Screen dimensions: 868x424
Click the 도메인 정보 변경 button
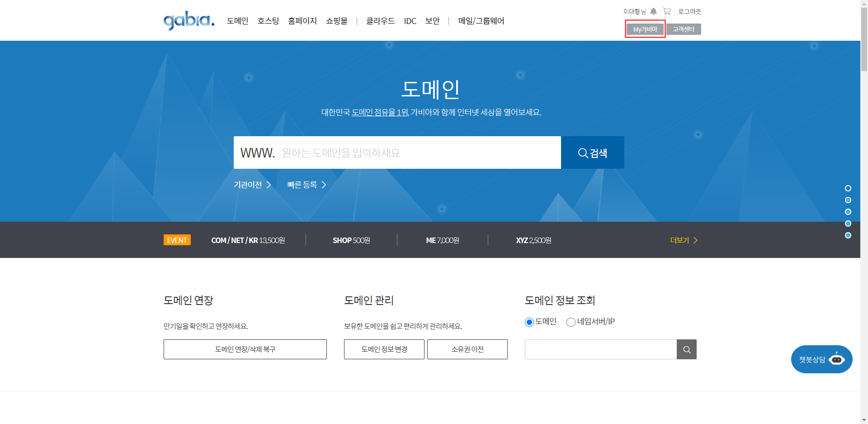pos(384,349)
